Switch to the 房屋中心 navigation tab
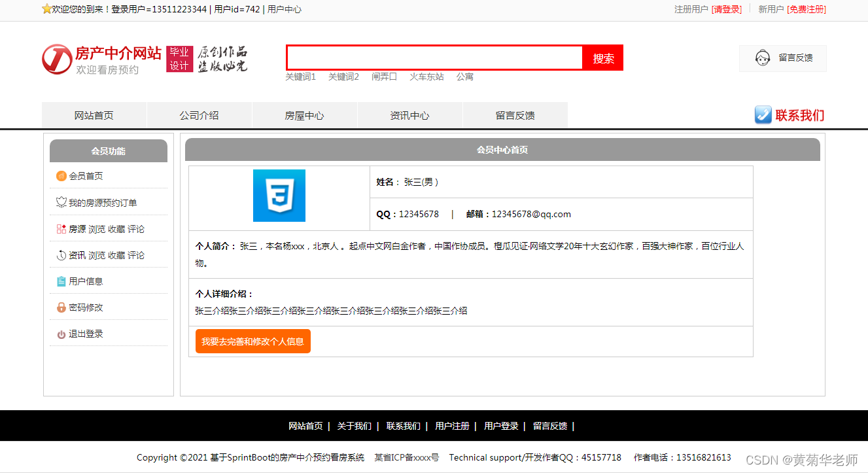868x473 pixels. pyautogui.click(x=305, y=114)
